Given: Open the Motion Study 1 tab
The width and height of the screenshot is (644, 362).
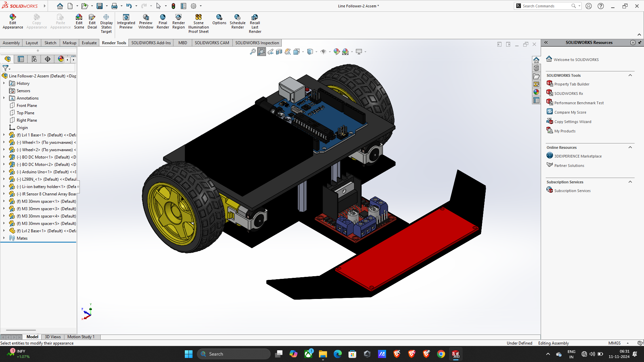Looking at the screenshot, I should click(x=81, y=337).
